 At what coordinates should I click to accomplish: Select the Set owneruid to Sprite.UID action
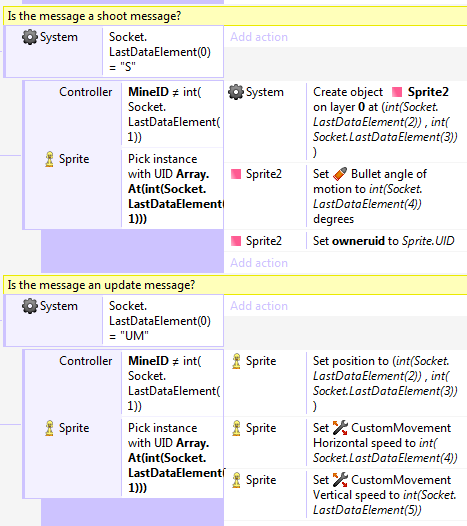[383, 241]
